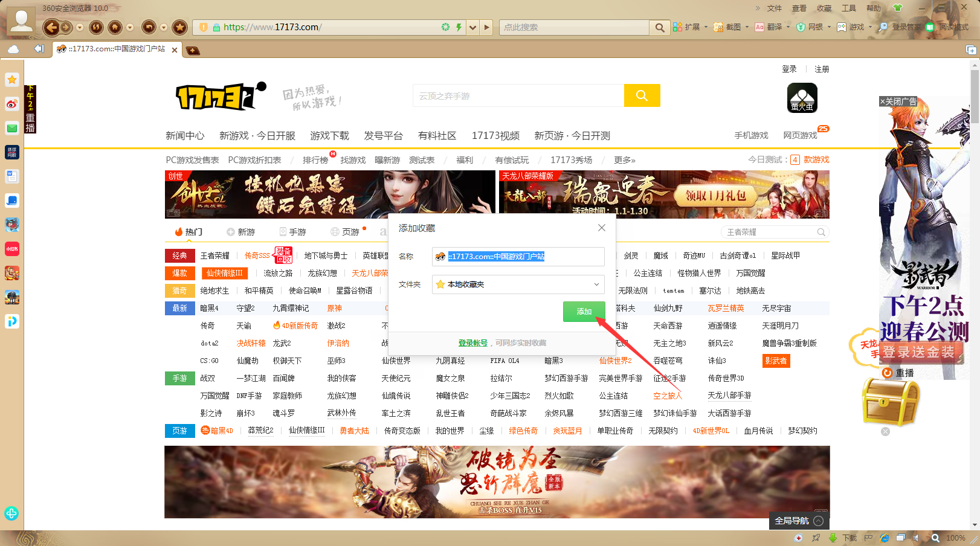
Task: Switch to the 手游 category tab
Action: (x=293, y=232)
